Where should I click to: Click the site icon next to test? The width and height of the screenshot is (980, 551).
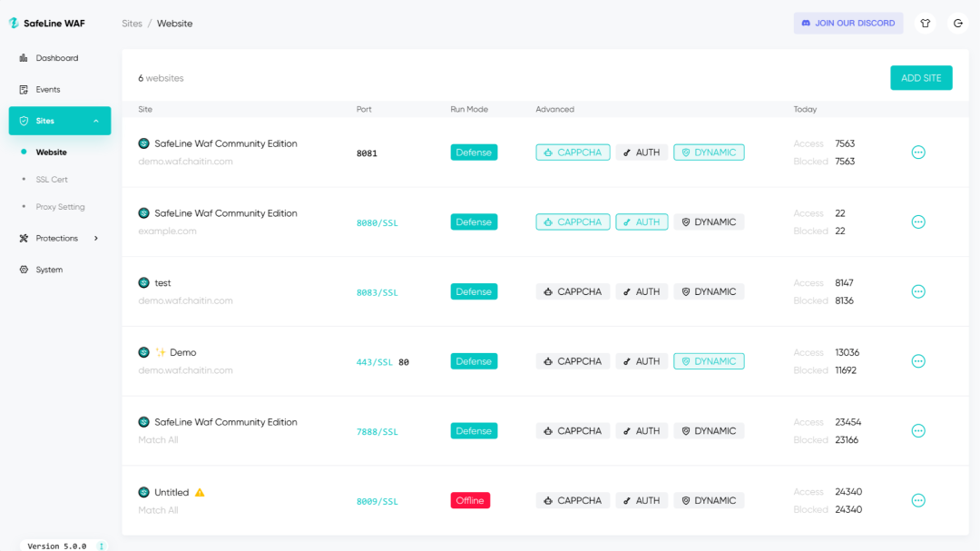coord(143,282)
